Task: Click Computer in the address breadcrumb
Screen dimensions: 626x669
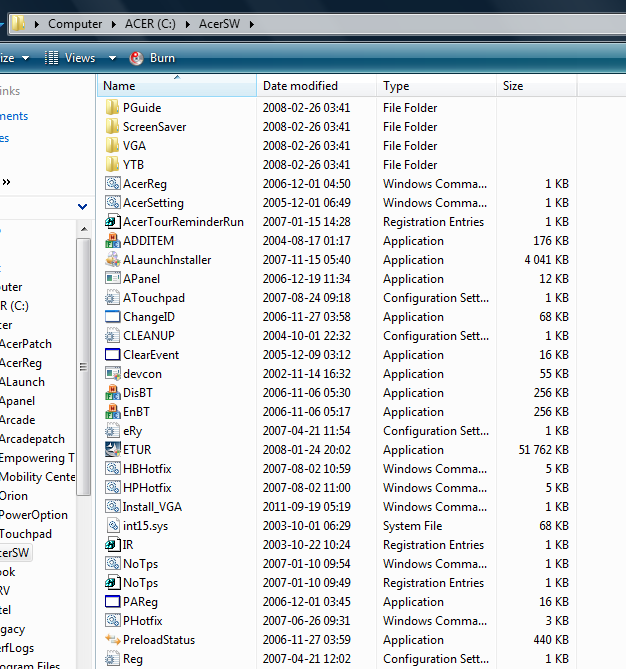Action: tap(75, 24)
